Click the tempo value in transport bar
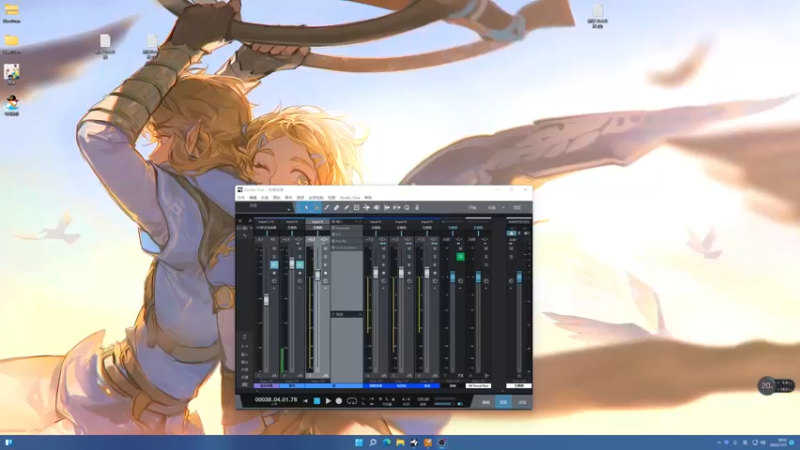Image resolution: width=800 pixels, height=450 pixels. pyautogui.click(x=423, y=399)
